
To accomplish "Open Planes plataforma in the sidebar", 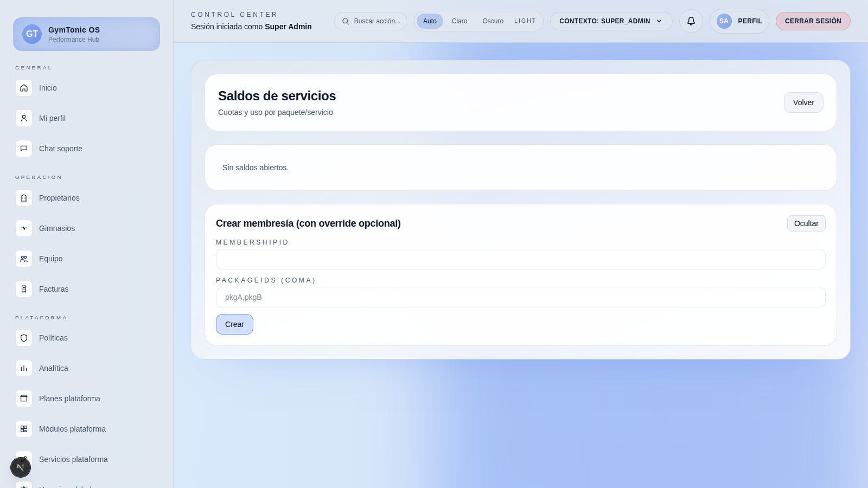I will pyautogui.click(x=69, y=399).
